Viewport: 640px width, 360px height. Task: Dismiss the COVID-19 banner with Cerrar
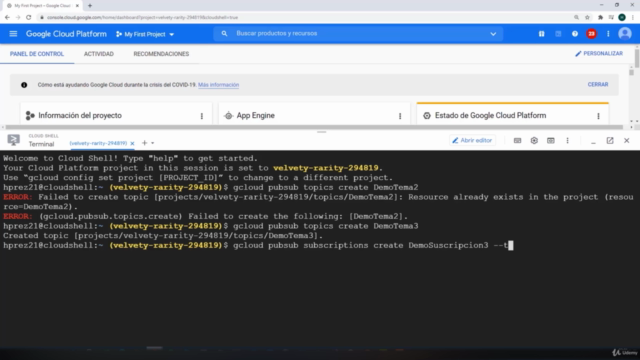pyautogui.click(x=598, y=84)
